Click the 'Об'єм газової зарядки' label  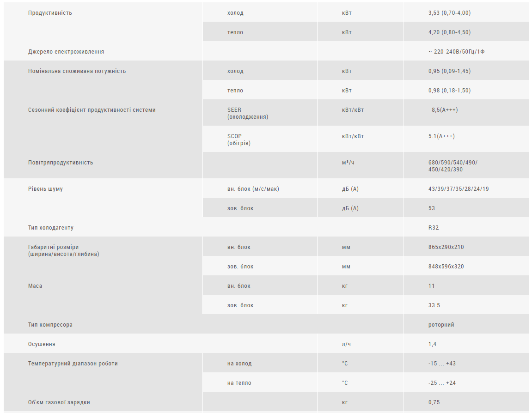(x=59, y=402)
